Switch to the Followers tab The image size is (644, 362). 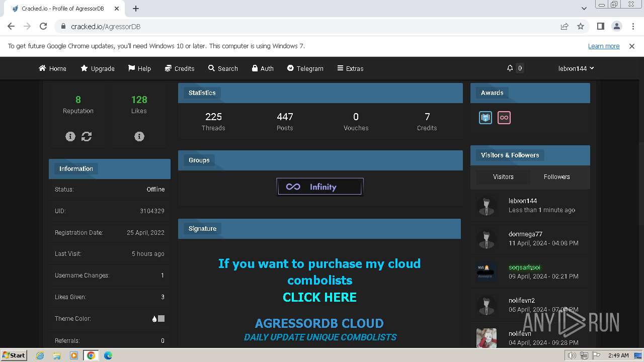[x=557, y=176]
